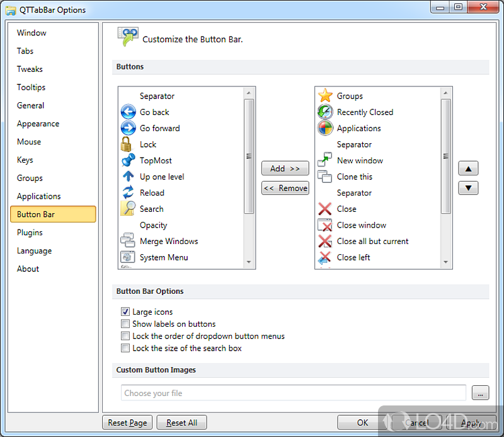Check Lock the order of dropdown button menus

(125, 335)
